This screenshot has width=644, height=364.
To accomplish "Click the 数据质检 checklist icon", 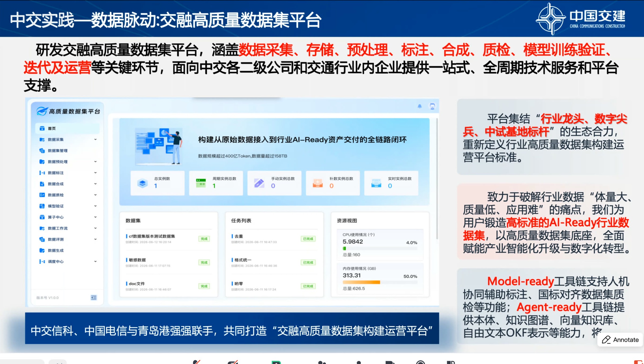I will pos(42,195).
